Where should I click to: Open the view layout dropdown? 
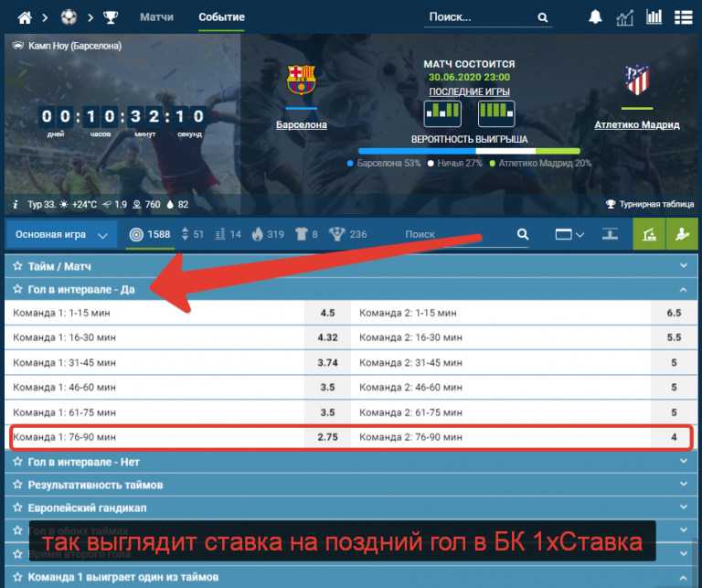pos(569,234)
